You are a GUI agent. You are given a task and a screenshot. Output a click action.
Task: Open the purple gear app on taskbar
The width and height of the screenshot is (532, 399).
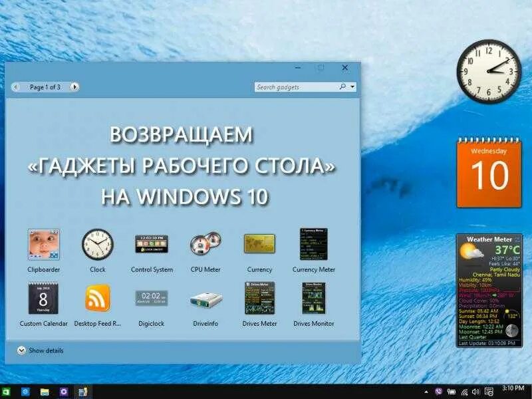point(63,392)
